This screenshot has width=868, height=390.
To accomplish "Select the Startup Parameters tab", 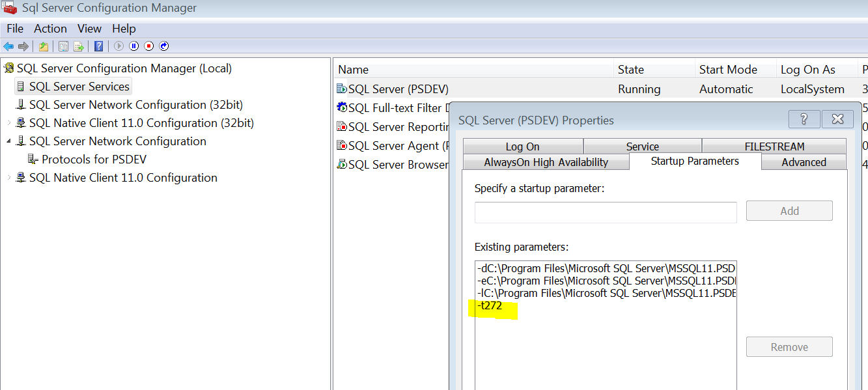I will pos(695,161).
